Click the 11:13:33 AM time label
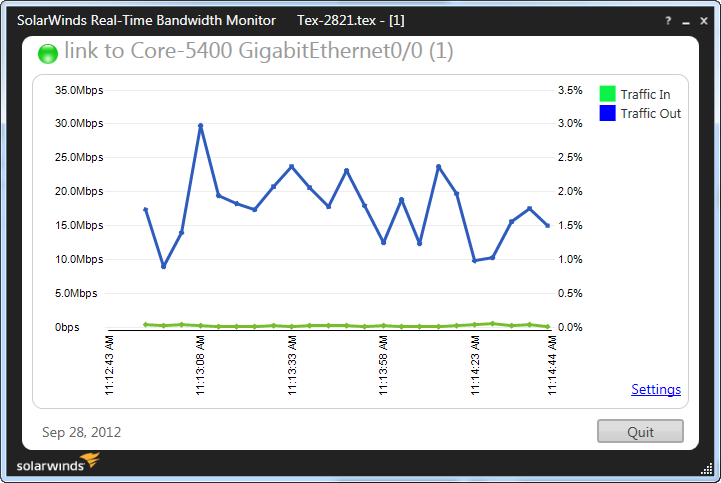 click(292, 365)
